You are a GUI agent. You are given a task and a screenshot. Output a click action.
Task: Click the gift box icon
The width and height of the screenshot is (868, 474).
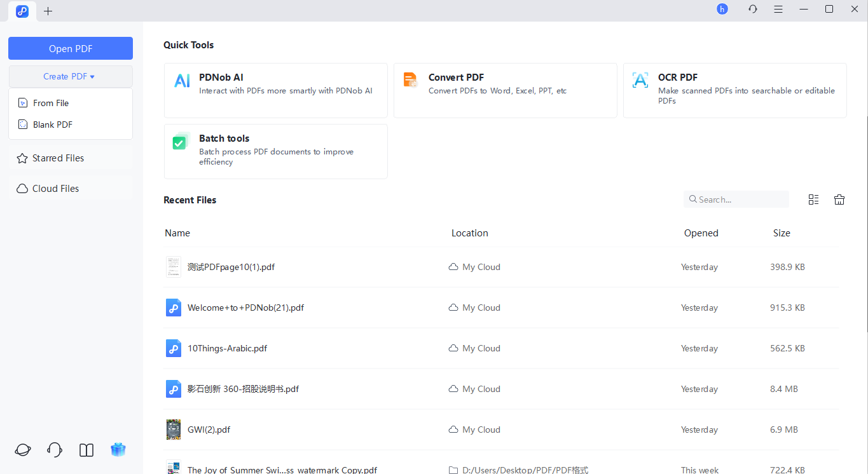118,450
